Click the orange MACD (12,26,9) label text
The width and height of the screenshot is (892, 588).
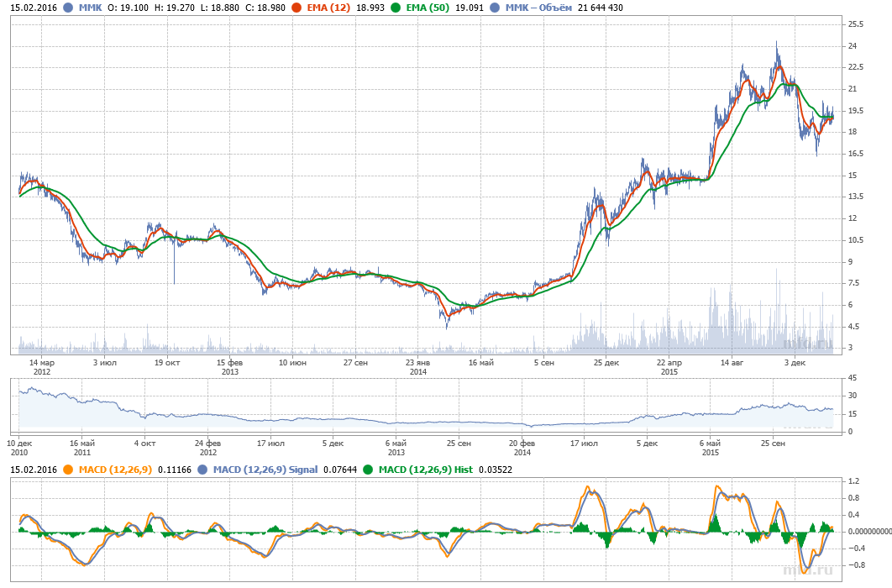click(115, 470)
